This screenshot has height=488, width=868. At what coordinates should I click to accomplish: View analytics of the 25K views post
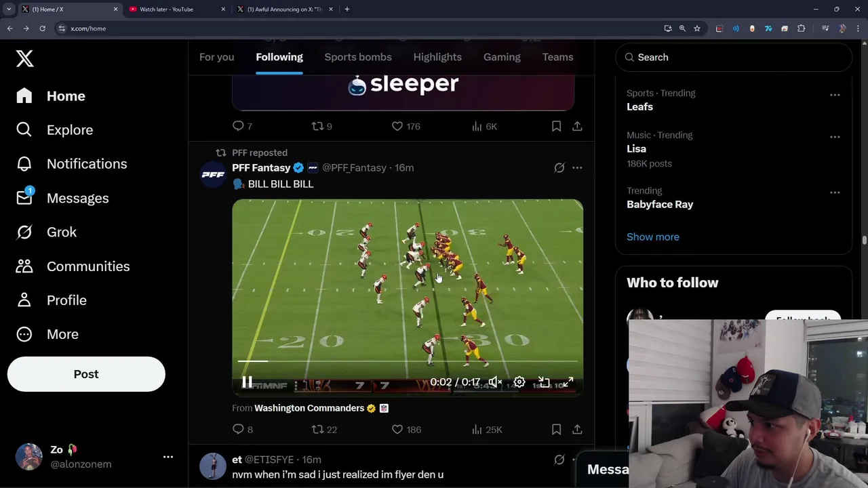tap(487, 429)
